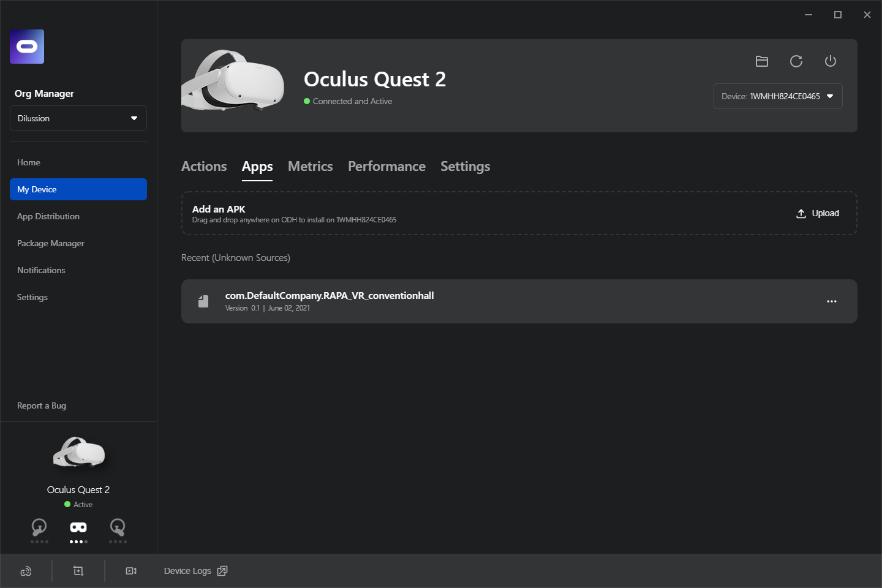Click the Oculus Quest 2 sidebar thumbnail
The height and width of the screenshot is (588, 882).
tap(79, 453)
